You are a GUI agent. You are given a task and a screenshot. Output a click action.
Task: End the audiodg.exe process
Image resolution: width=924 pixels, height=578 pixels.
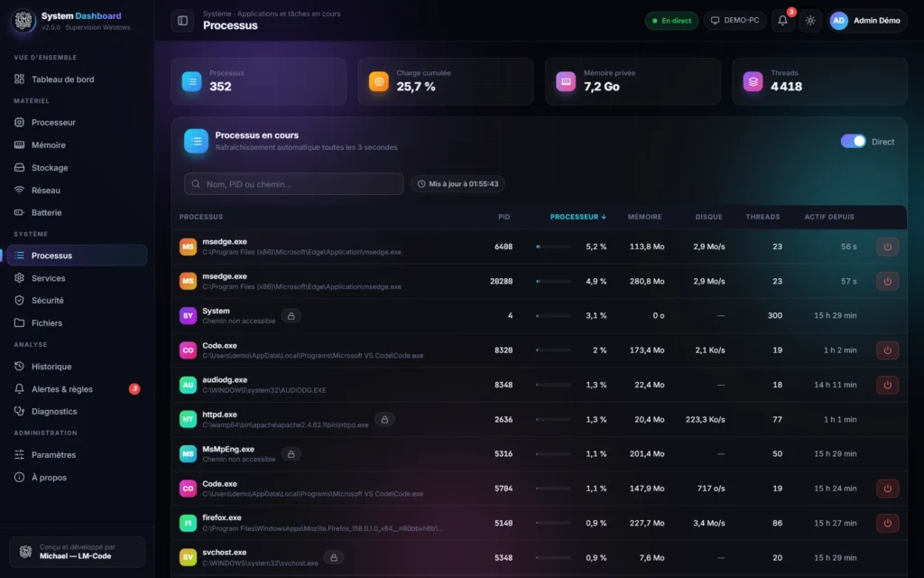(x=887, y=385)
